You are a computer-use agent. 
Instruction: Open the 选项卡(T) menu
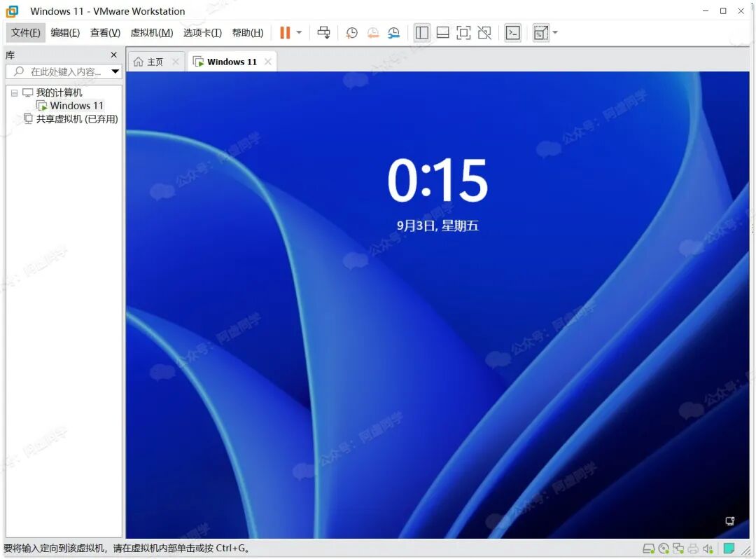(x=202, y=33)
